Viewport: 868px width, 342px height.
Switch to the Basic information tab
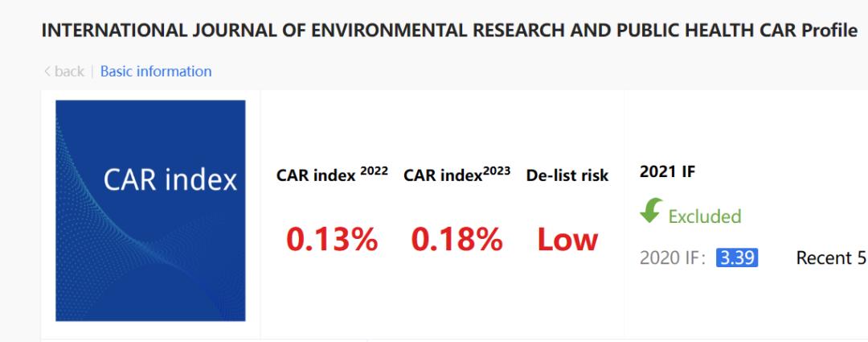156,72
